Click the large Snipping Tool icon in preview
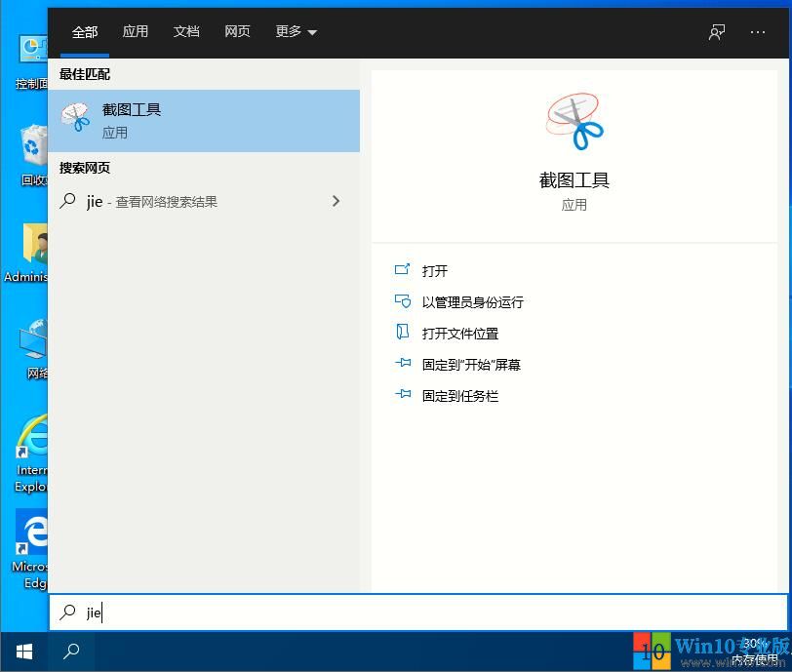792x672 pixels. pyautogui.click(x=574, y=121)
